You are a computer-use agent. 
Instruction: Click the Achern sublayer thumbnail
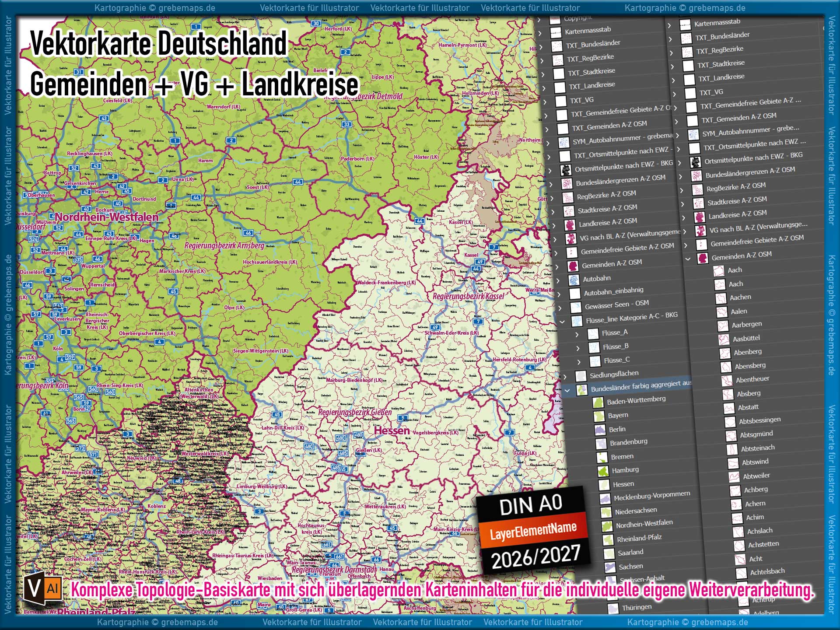click(736, 505)
